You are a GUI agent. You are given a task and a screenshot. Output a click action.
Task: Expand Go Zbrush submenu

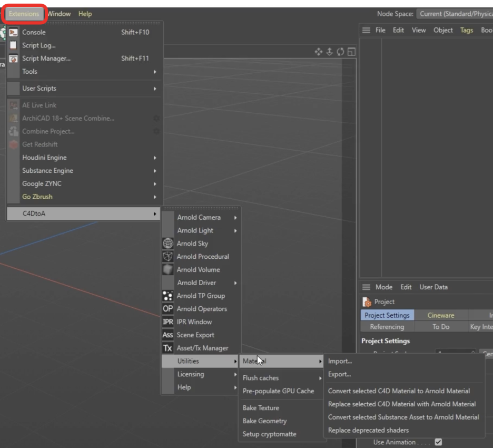pyautogui.click(x=85, y=197)
